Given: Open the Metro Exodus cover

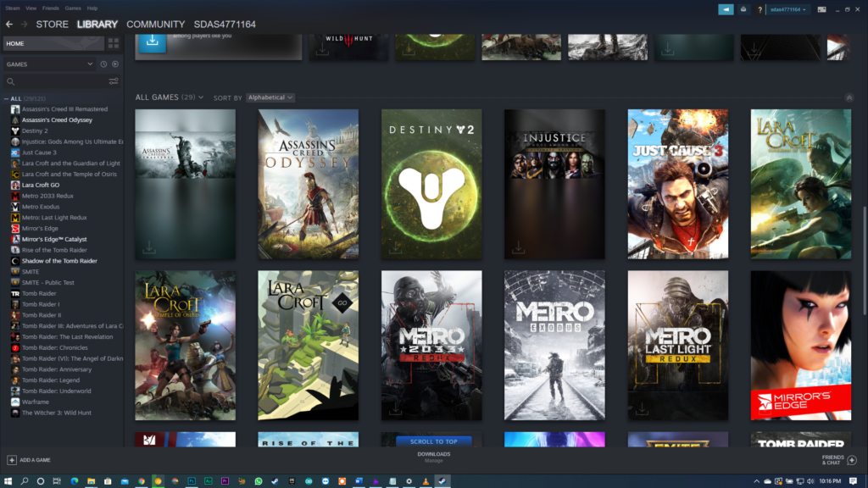Looking at the screenshot, I should click(x=554, y=346).
